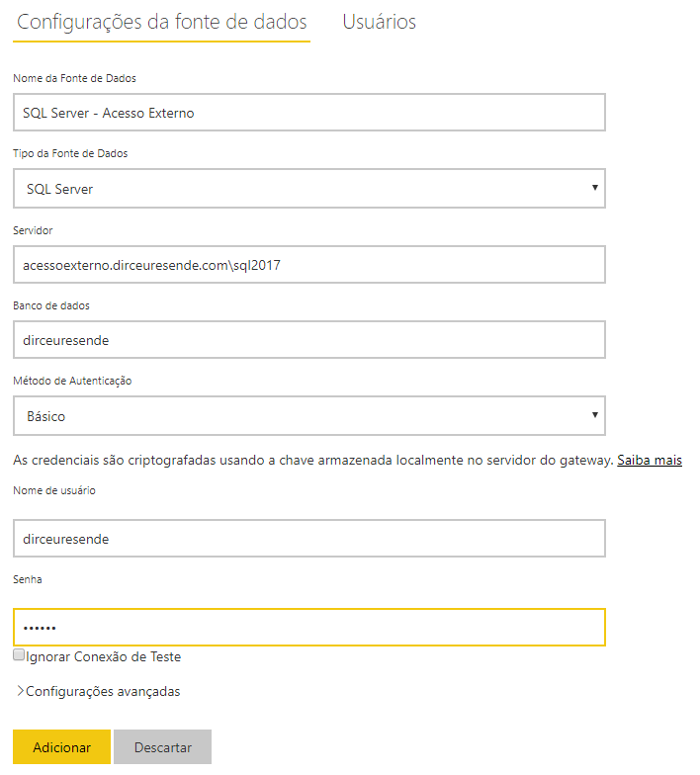Screen dimensions: 700x775
Task: Follow the Saiba mais link
Action: tap(649, 461)
